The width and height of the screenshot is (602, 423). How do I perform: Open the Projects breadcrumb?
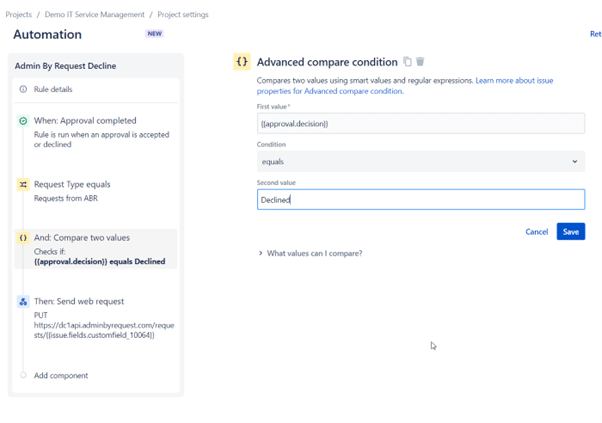[x=18, y=15]
